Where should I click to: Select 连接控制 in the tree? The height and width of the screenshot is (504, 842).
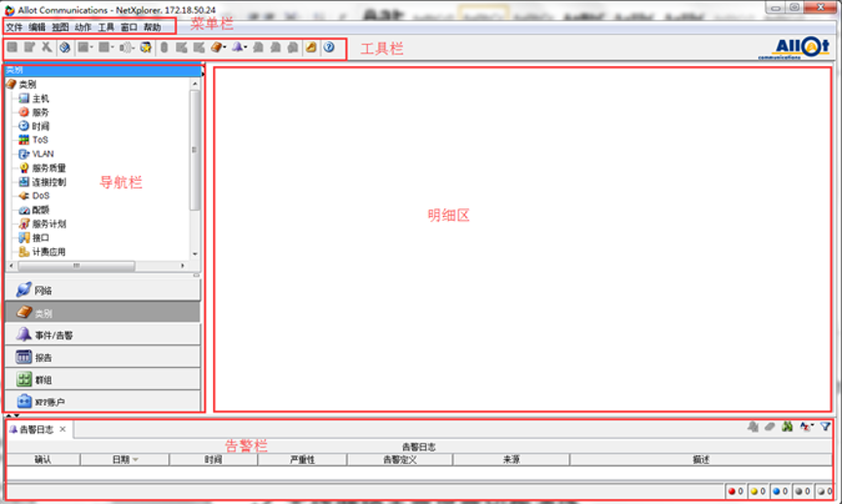point(49,182)
